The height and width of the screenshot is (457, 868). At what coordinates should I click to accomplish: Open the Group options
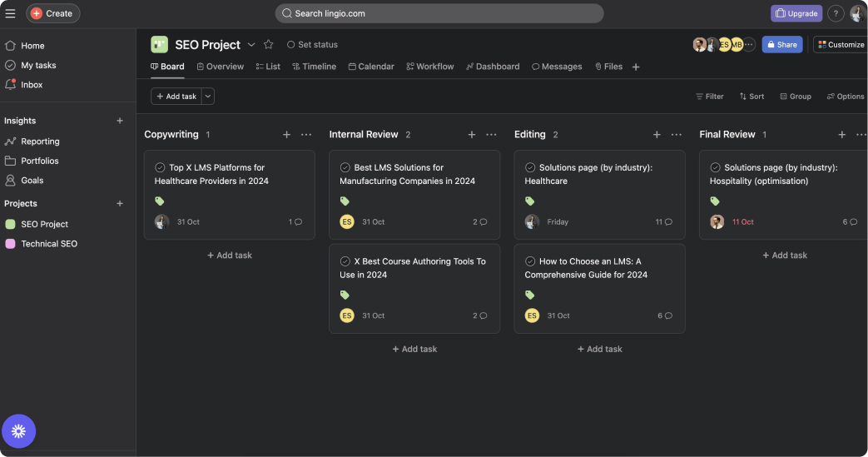pyautogui.click(x=796, y=97)
